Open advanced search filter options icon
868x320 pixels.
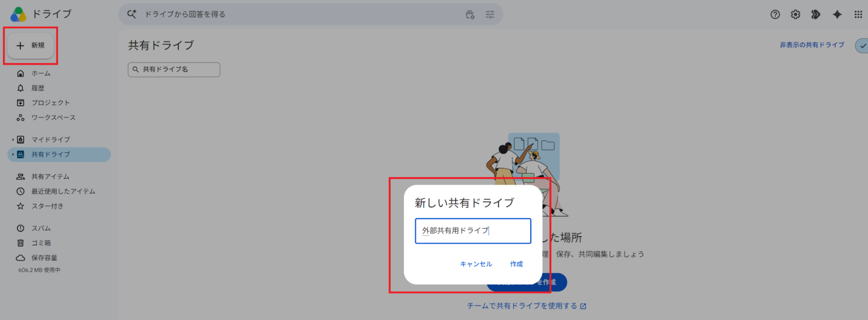pyautogui.click(x=490, y=15)
